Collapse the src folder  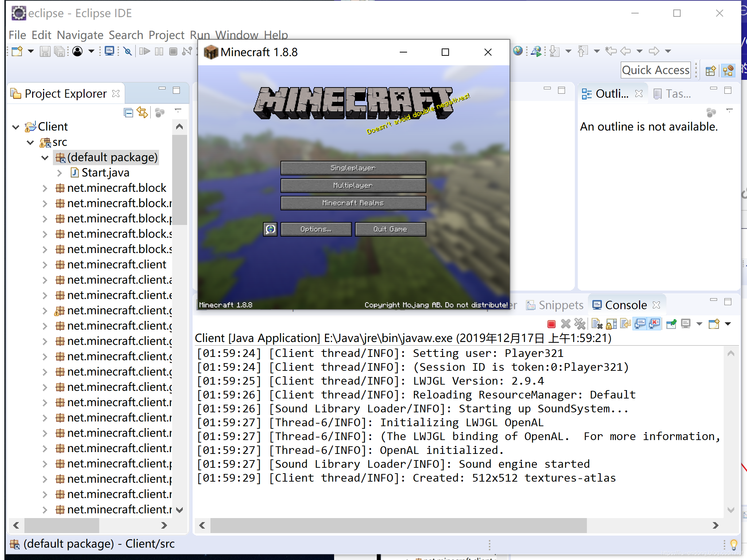[x=30, y=142]
